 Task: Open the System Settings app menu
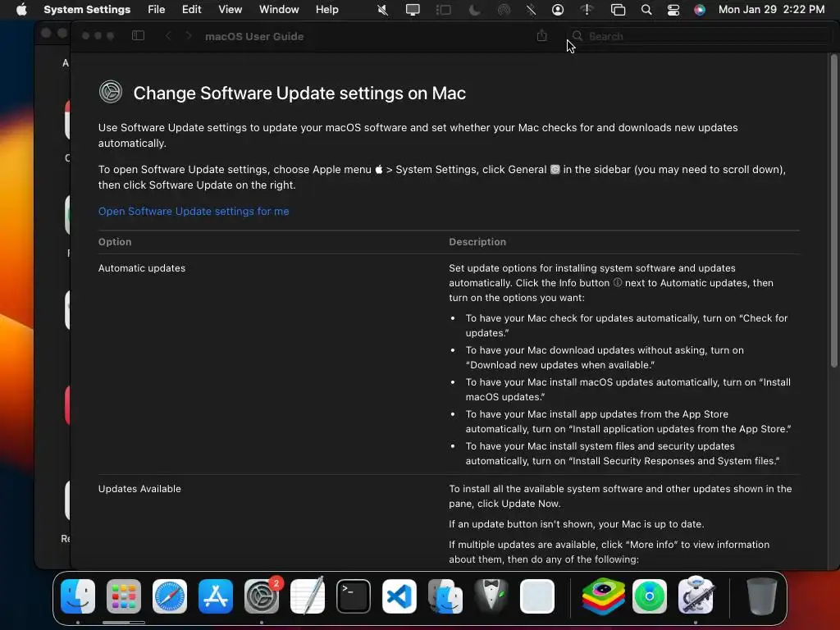coord(87,10)
